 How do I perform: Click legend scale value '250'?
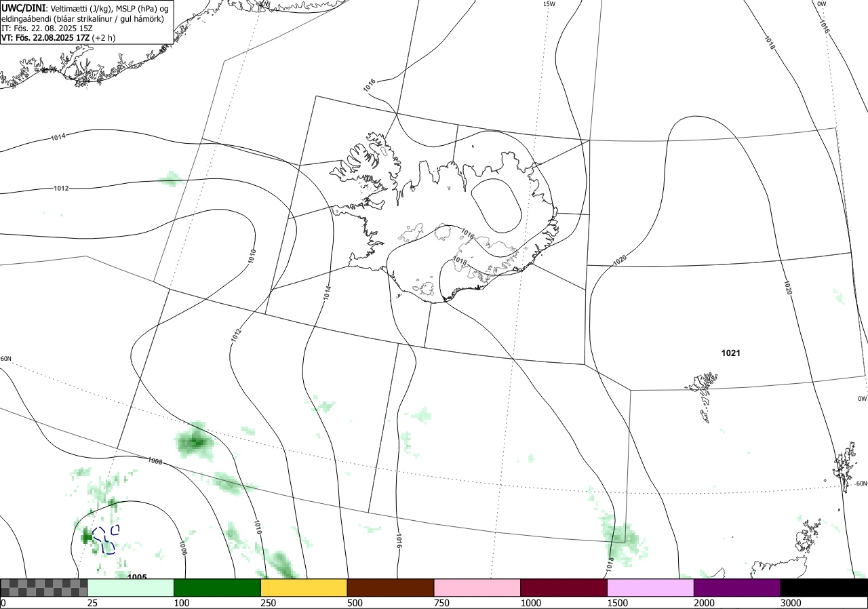[268, 603]
